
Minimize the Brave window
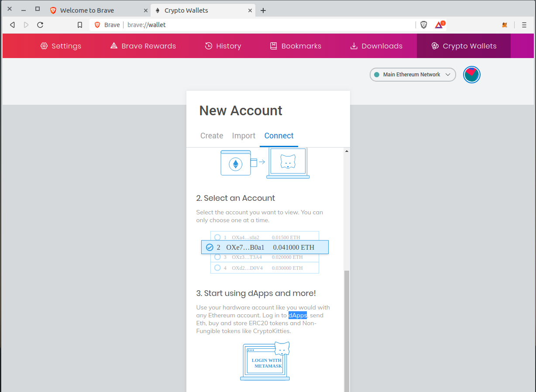point(24,9)
